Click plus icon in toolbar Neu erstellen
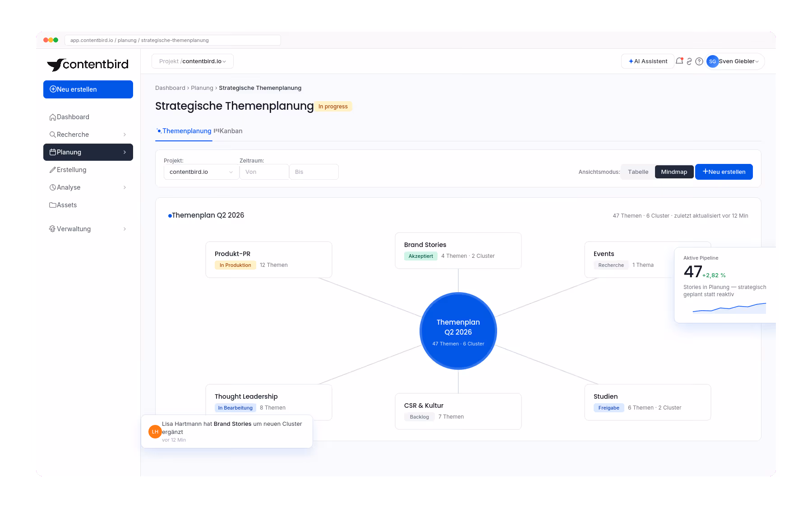The image size is (812, 508). click(x=706, y=172)
